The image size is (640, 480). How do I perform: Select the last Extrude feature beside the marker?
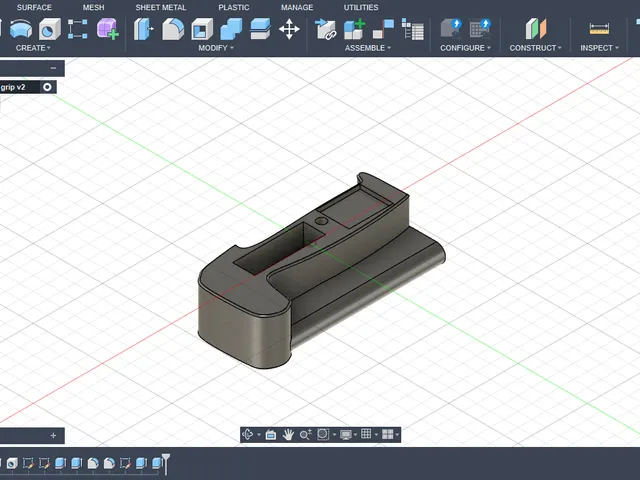(157, 463)
